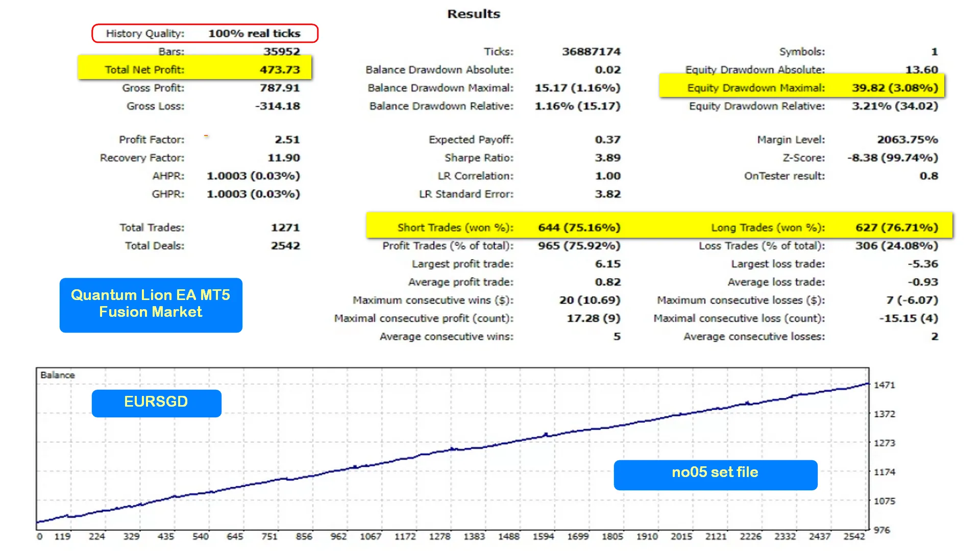Click highlighted Equity Drawdown Maximal value
The width and height of the screenshot is (980, 551).
click(894, 88)
